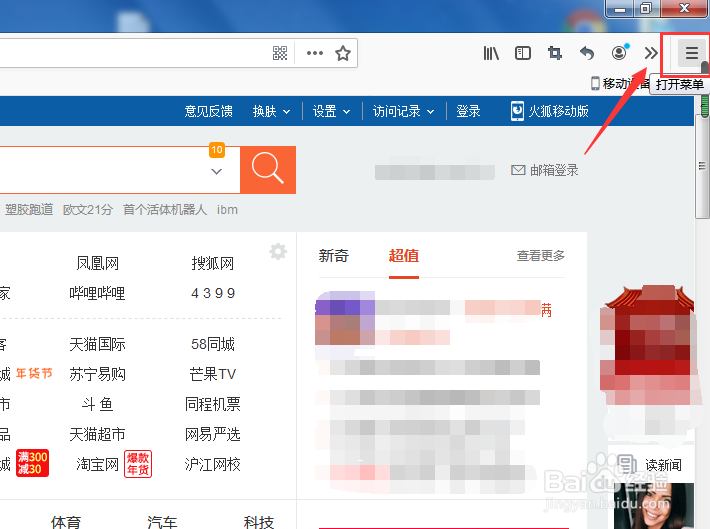The width and height of the screenshot is (710, 529).
Task: Open 沪江网校 site link
Action: click(x=213, y=464)
